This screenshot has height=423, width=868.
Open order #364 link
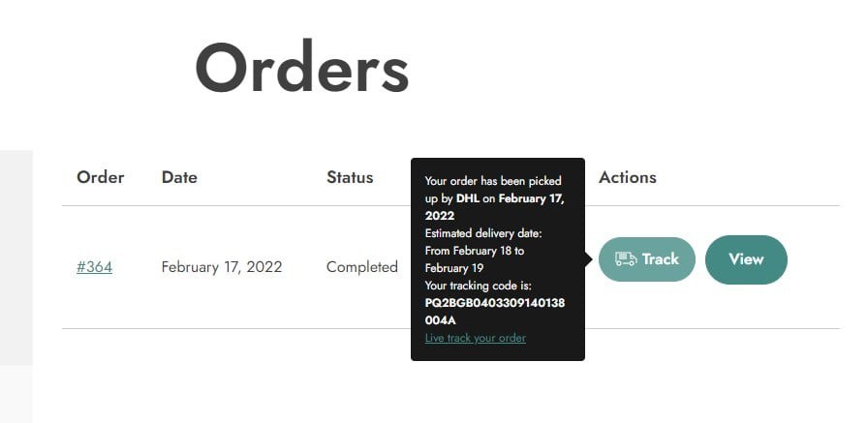point(94,266)
